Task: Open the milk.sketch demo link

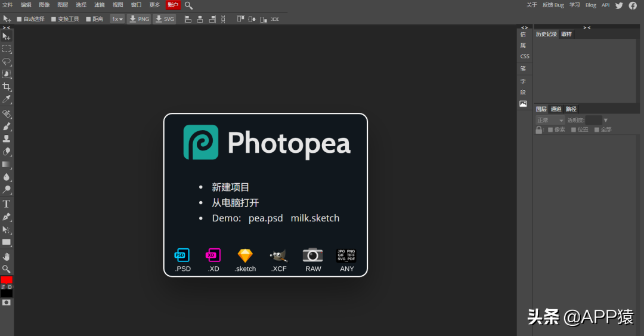Action: click(x=315, y=218)
